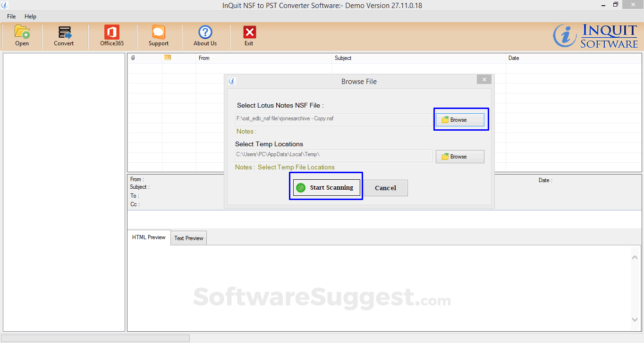644x343 pixels.
Task: Click the attachment paperclip column header
Action: pos(145,58)
